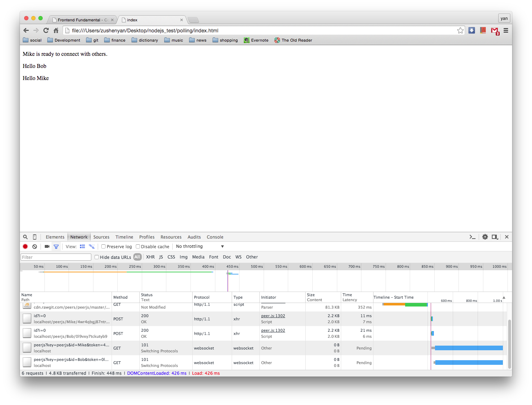
Task: Open the dictionary bookmarks folder
Action: point(145,40)
